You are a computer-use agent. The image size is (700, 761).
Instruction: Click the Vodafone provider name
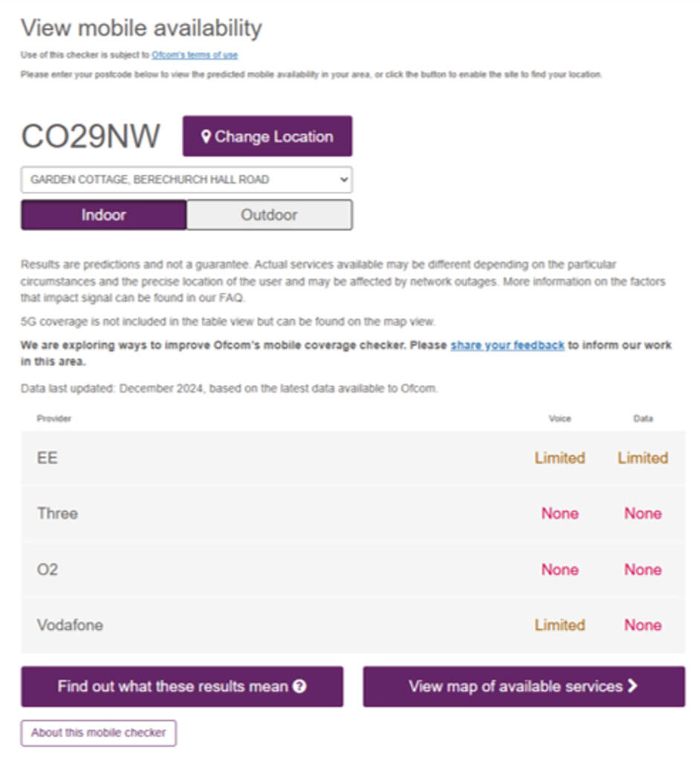(x=70, y=625)
